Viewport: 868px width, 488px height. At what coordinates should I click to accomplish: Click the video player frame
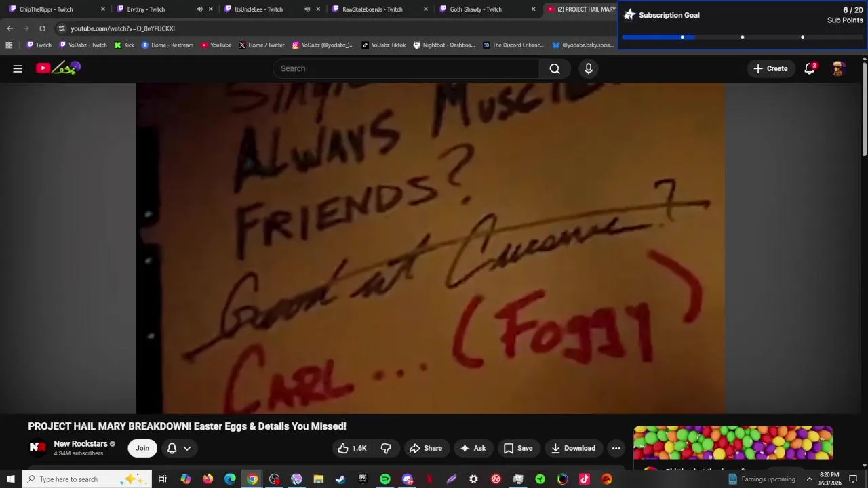pos(430,248)
